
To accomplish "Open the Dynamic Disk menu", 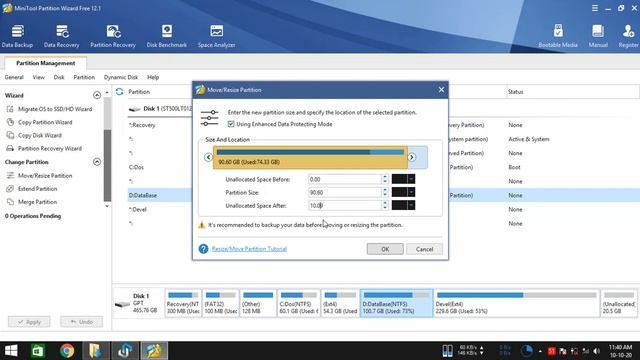I will pyautogui.click(x=121, y=77).
